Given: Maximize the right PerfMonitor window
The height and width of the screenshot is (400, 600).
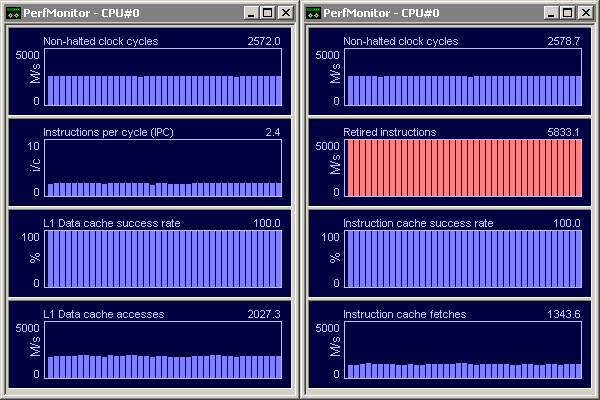Looking at the screenshot, I should click(567, 13).
